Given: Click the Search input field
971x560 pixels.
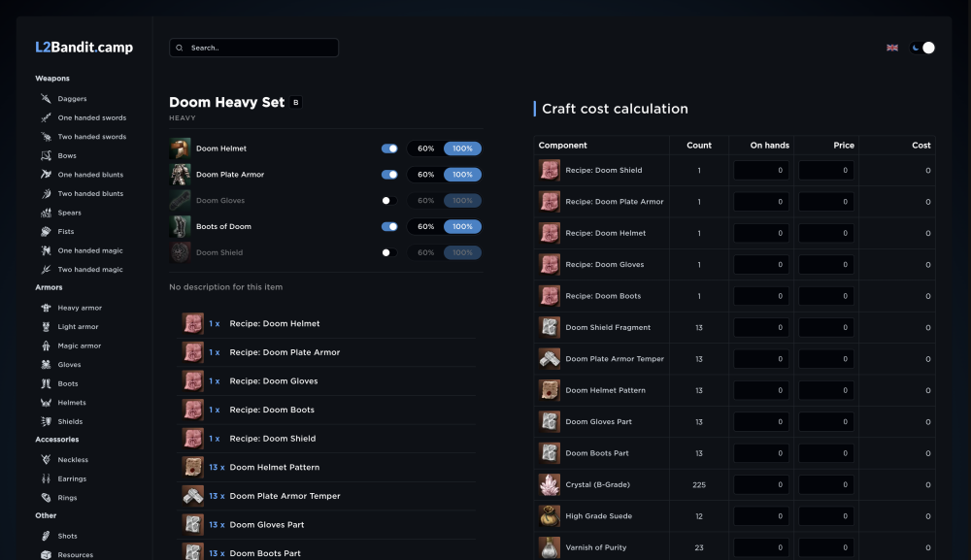Looking at the screenshot, I should pyautogui.click(x=253, y=48).
